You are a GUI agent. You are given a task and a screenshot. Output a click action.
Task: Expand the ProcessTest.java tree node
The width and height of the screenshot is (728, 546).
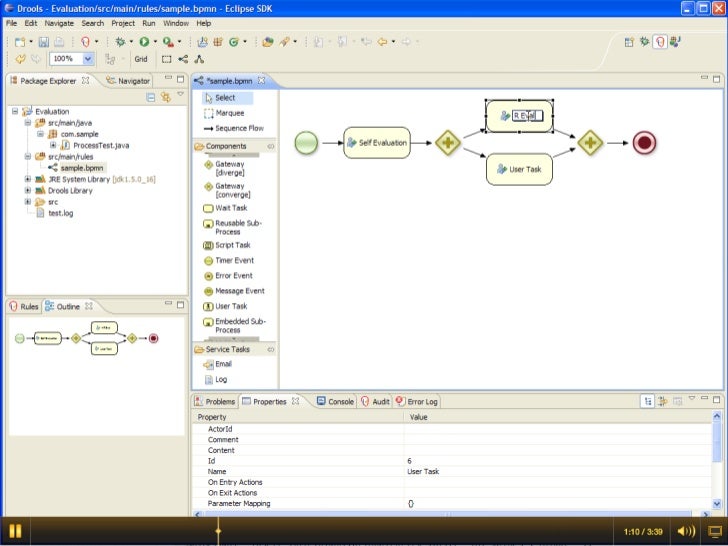[x=53, y=145]
